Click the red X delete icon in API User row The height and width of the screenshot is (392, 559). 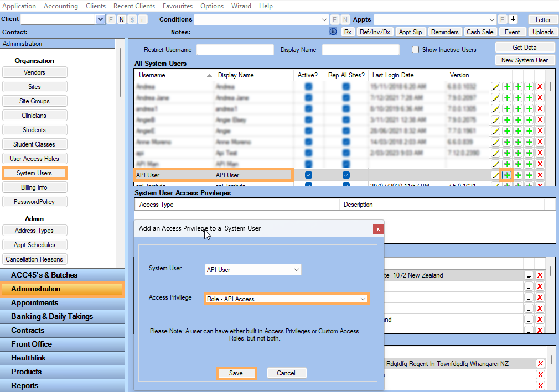(x=540, y=175)
